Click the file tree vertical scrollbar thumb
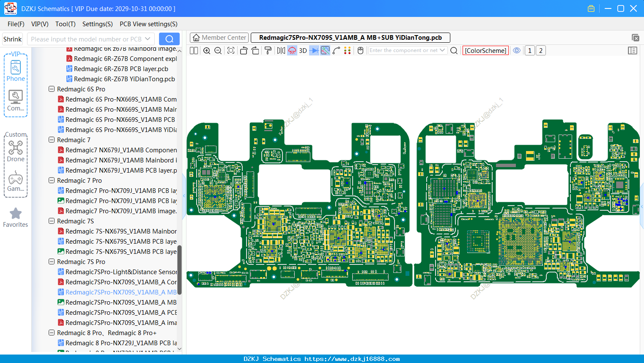Screen dimensions: 644x363 [179, 269]
